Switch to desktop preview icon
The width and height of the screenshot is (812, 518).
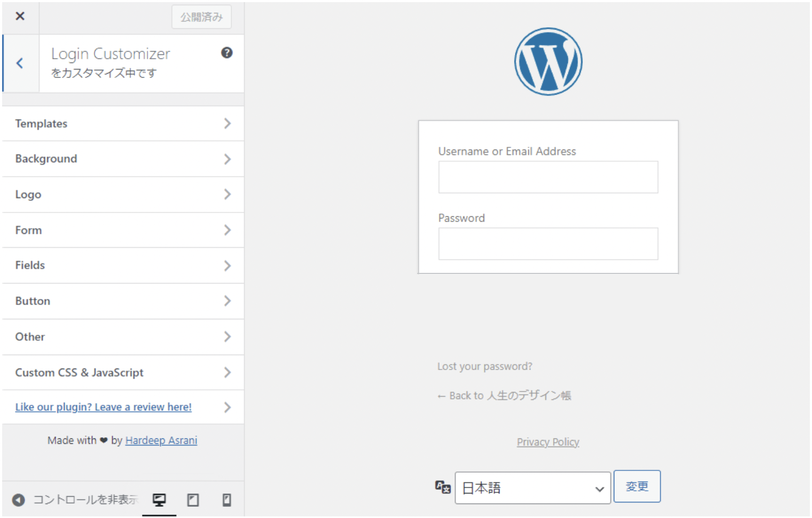click(x=159, y=500)
